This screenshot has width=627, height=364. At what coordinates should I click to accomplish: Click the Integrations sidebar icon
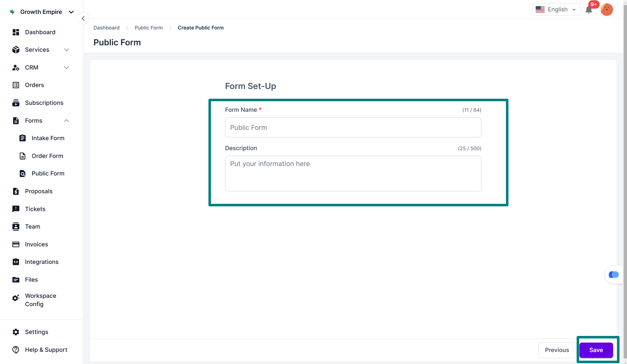click(16, 262)
